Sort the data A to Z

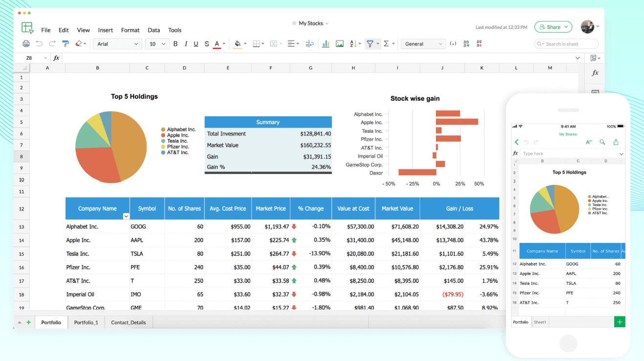pyautogui.click(x=353, y=44)
